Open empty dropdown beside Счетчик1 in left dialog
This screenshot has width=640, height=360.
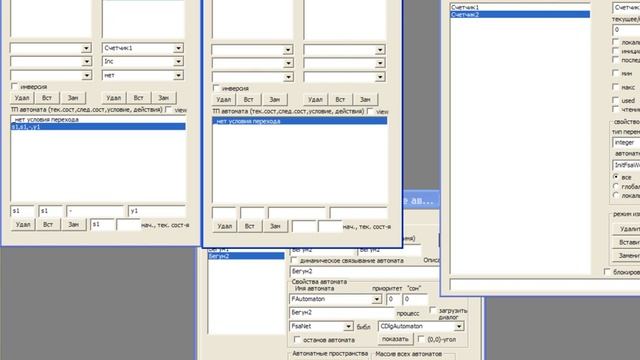(86, 48)
